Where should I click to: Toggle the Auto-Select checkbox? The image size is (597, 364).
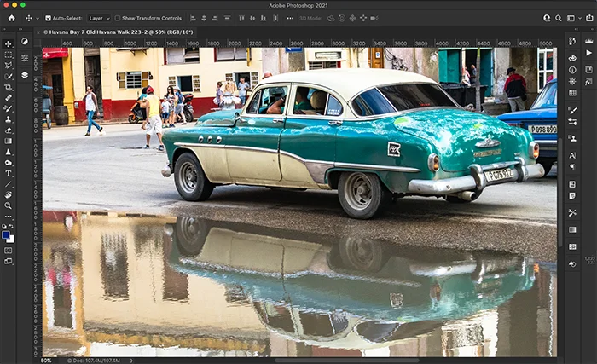click(x=49, y=18)
